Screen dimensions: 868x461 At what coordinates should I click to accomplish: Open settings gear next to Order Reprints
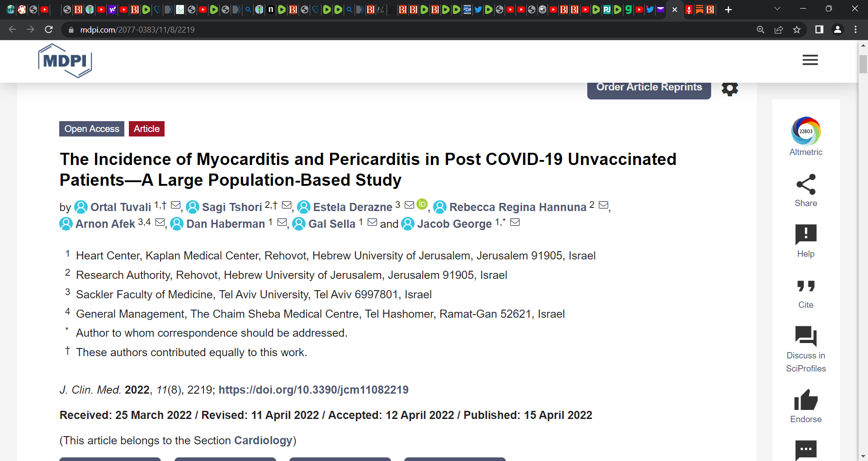(x=730, y=88)
